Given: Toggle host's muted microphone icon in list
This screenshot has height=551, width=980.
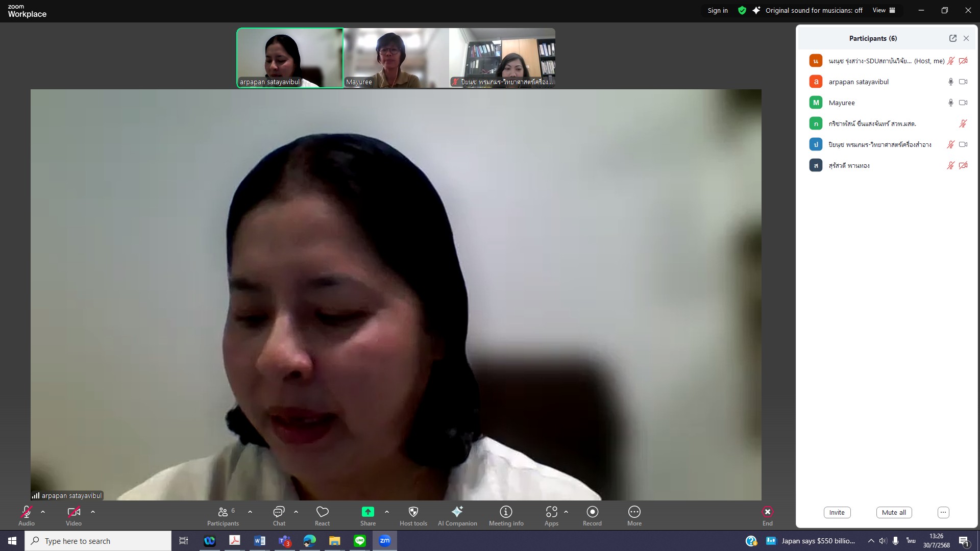Looking at the screenshot, I should point(950,61).
